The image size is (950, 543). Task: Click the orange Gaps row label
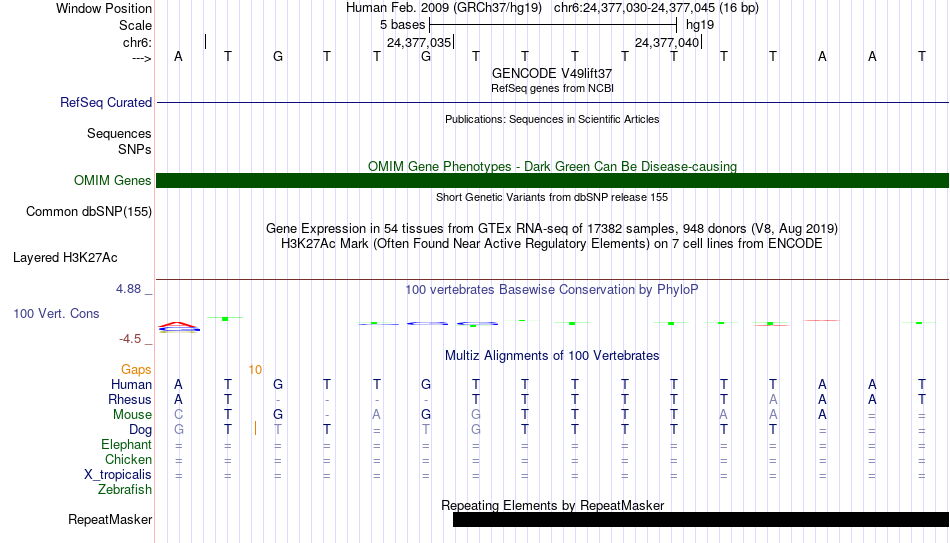136,370
